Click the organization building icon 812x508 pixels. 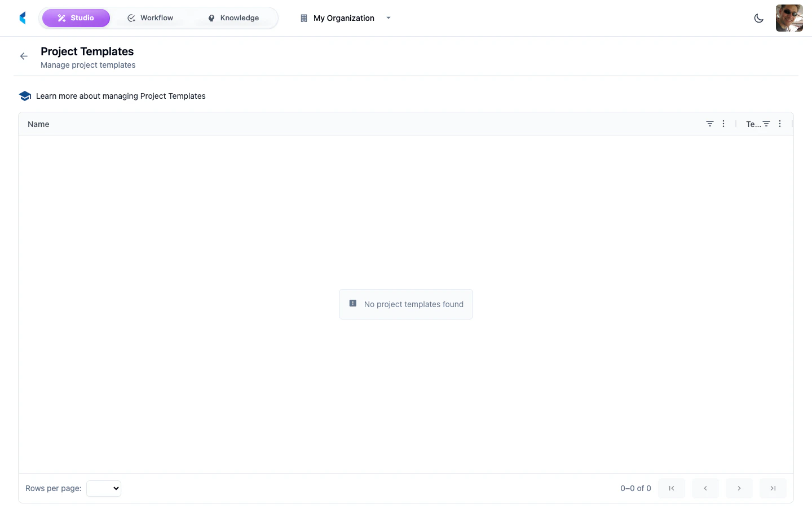pos(303,17)
